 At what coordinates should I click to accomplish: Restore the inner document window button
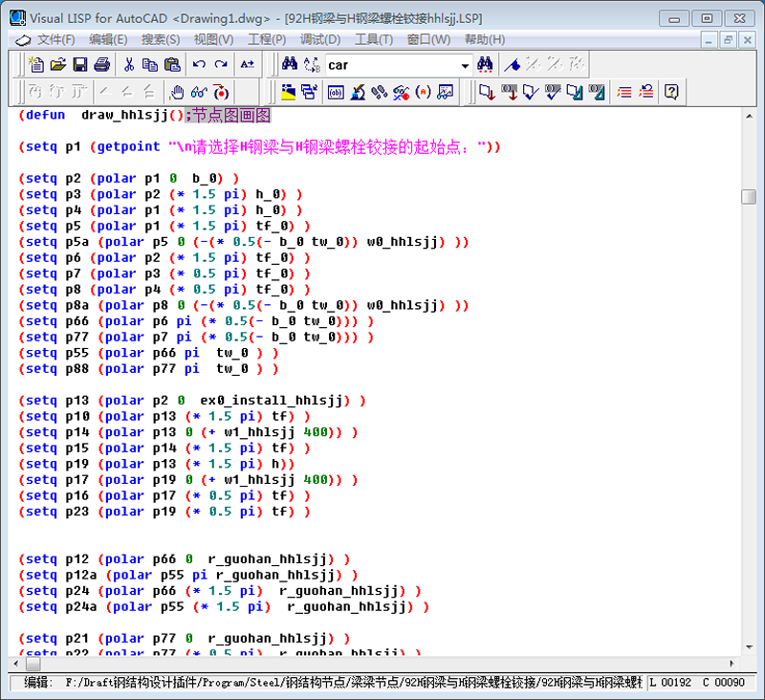[728, 40]
